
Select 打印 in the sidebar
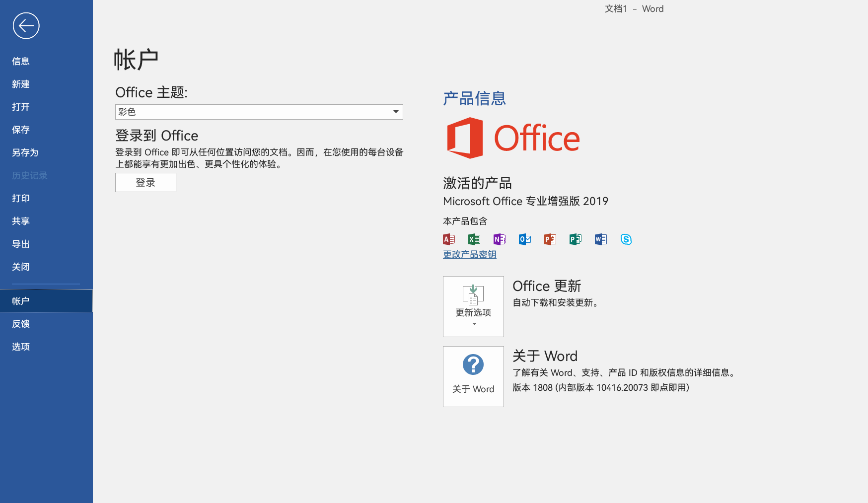pyautogui.click(x=21, y=198)
